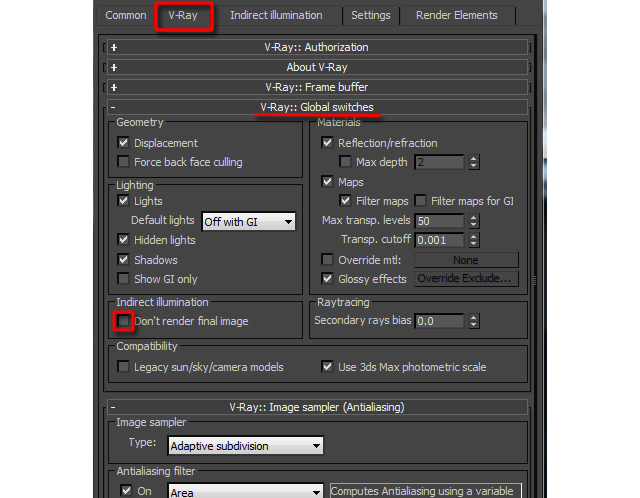Collapse the Global switches rollout

pyautogui.click(x=317, y=107)
